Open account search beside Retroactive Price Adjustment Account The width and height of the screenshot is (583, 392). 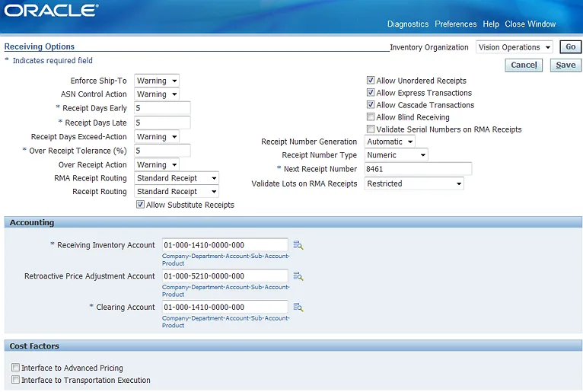coord(298,276)
